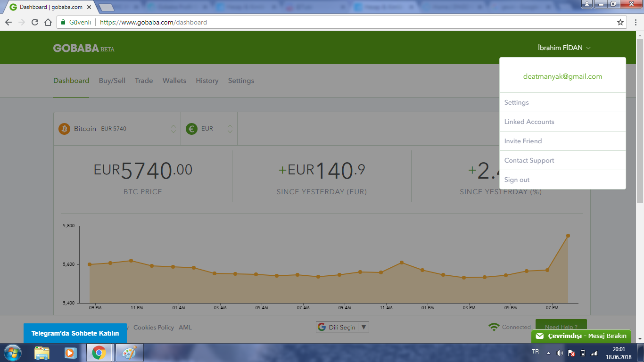Click the volume speaker tray icon

coord(560,353)
